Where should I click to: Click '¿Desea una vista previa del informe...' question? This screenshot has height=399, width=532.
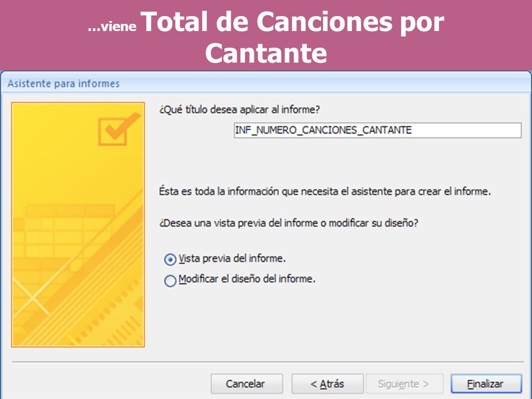click(x=289, y=223)
